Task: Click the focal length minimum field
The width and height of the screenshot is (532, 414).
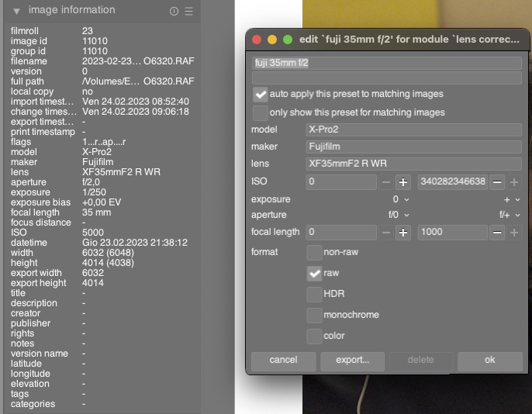Action: [341, 233]
